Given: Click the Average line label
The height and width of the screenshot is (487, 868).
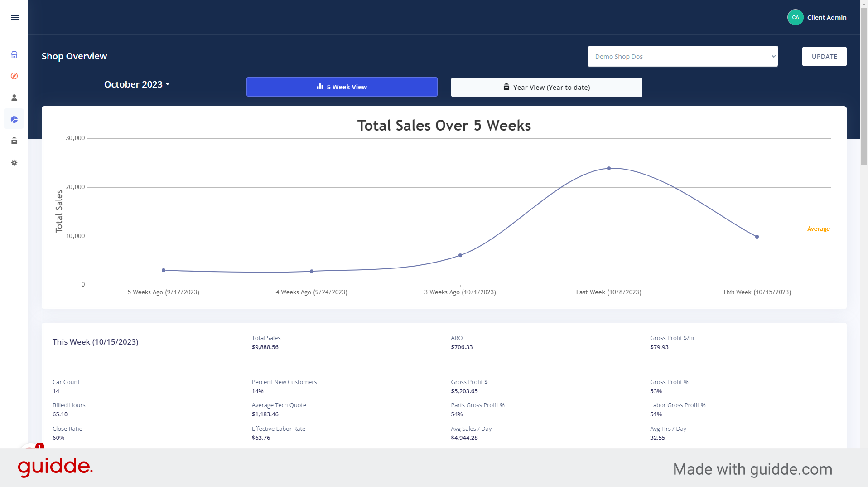Looking at the screenshot, I should pyautogui.click(x=818, y=229).
